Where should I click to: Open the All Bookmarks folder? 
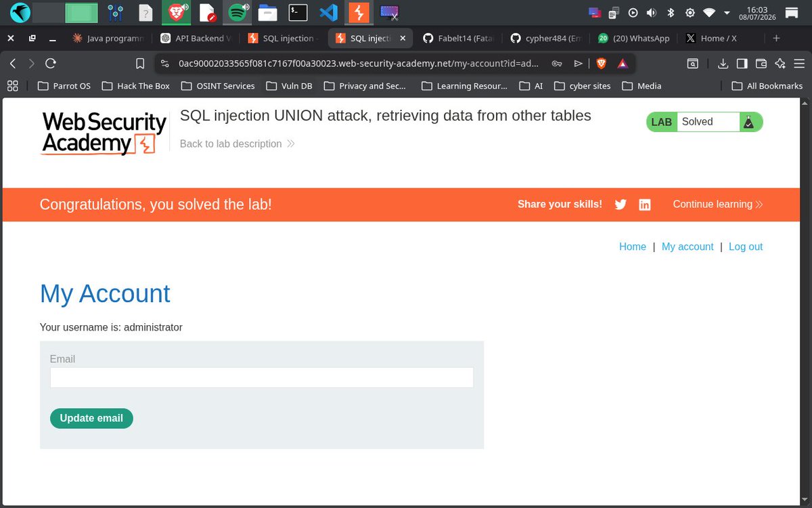767,86
